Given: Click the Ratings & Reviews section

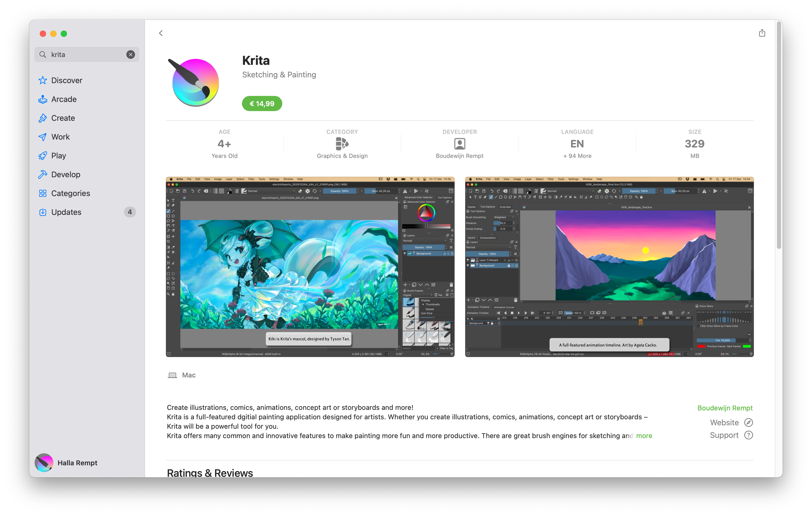Looking at the screenshot, I should click(210, 472).
